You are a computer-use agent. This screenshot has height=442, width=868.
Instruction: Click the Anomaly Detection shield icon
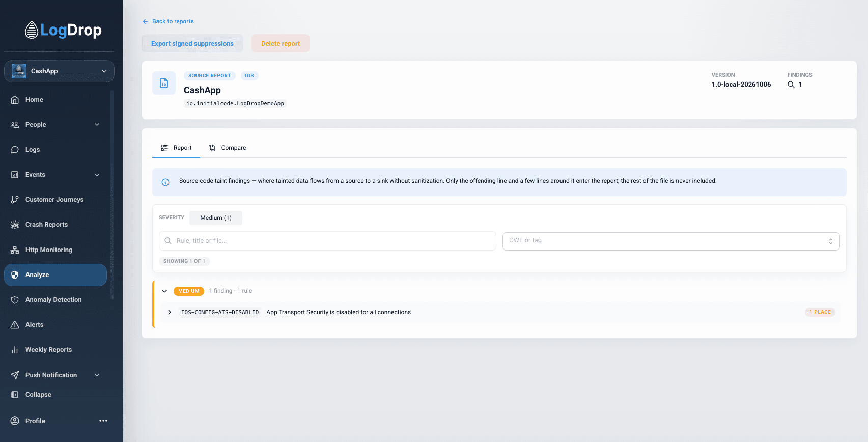coord(15,300)
